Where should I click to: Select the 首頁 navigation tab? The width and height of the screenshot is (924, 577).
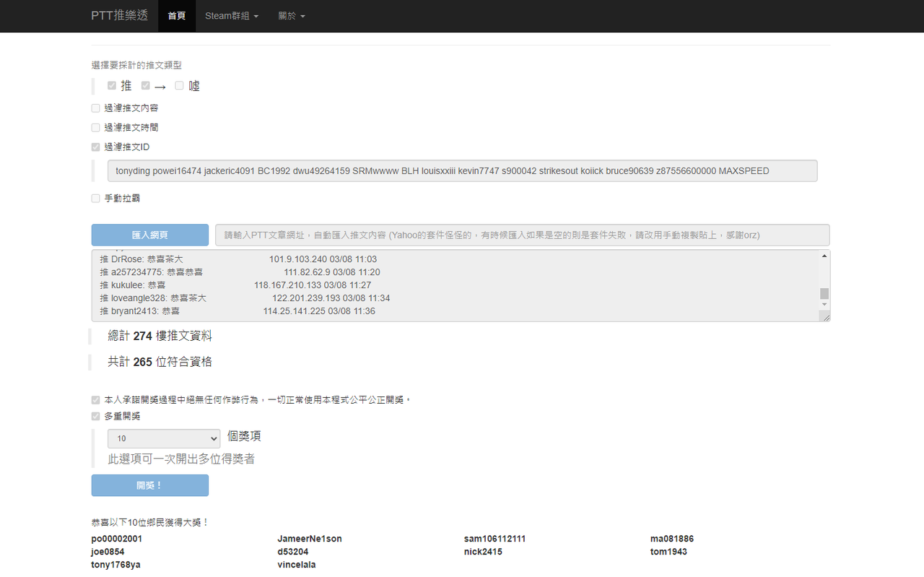[177, 15]
